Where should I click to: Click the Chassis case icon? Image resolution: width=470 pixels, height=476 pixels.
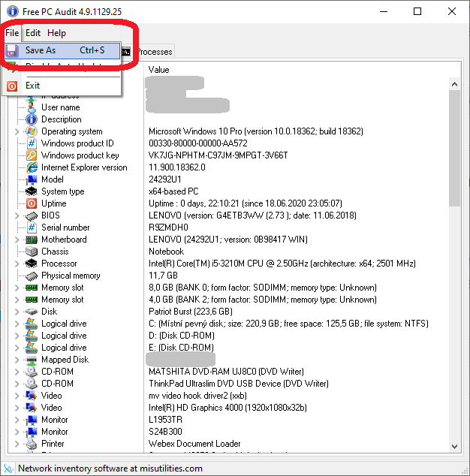pos(32,252)
